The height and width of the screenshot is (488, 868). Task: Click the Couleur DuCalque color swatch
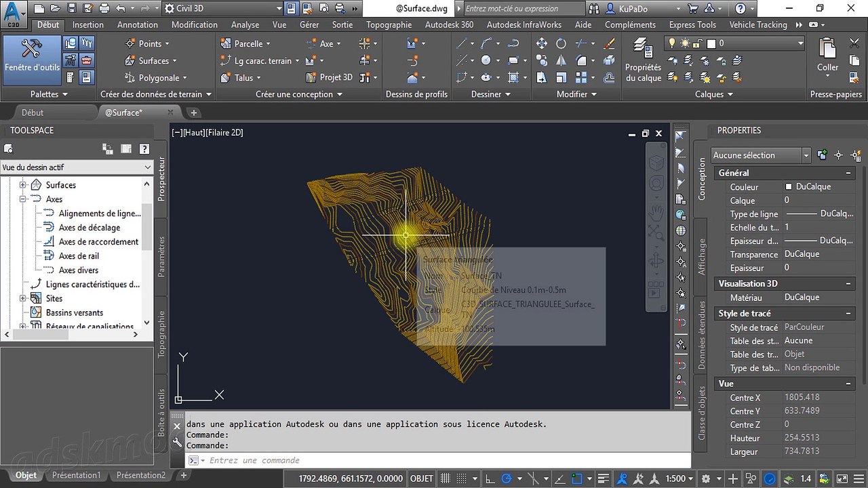pos(789,186)
